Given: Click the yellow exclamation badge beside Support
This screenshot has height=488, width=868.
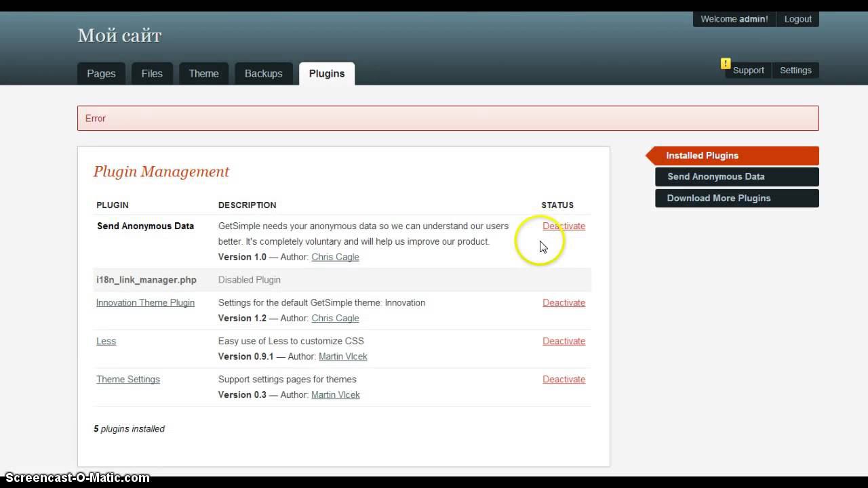Looking at the screenshot, I should coord(726,64).
